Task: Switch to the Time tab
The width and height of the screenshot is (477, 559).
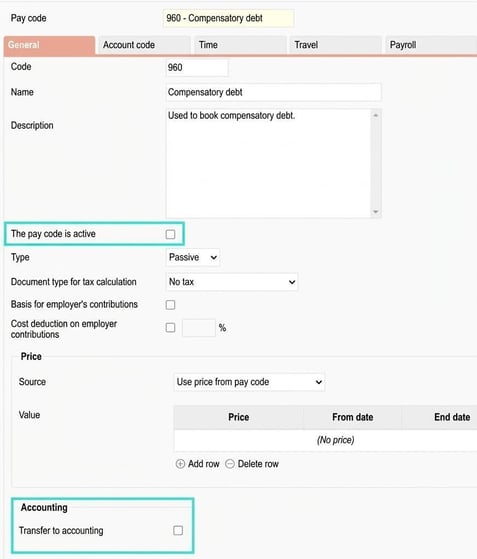Action: point(240,45)
